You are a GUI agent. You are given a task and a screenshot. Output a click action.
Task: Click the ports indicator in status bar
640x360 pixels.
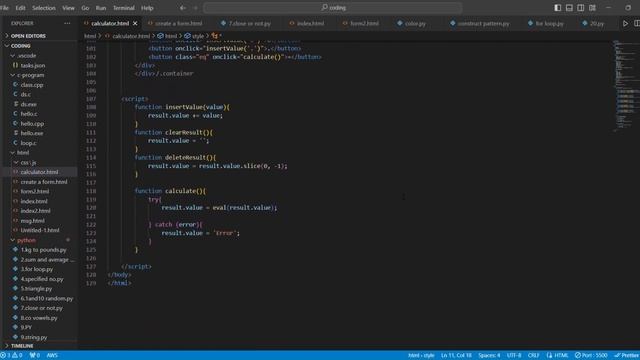[35, 356]
